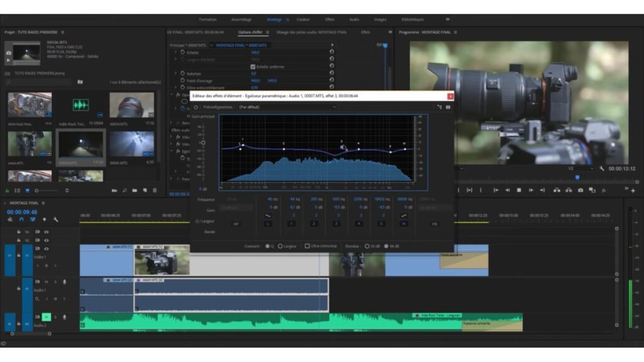Toggle the HP high-pass band button

[x=236, y=223]
